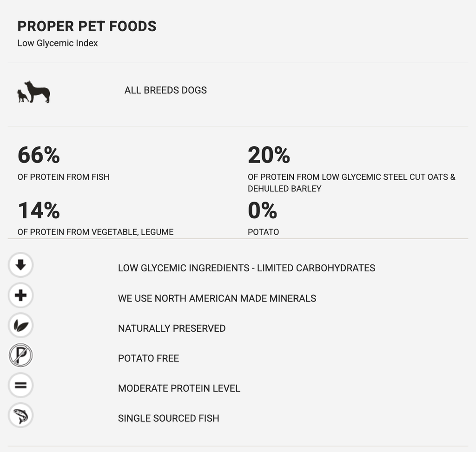Click the down-arrow low glycemic icon
476x452 pixels.
click(x=20, y=265)
